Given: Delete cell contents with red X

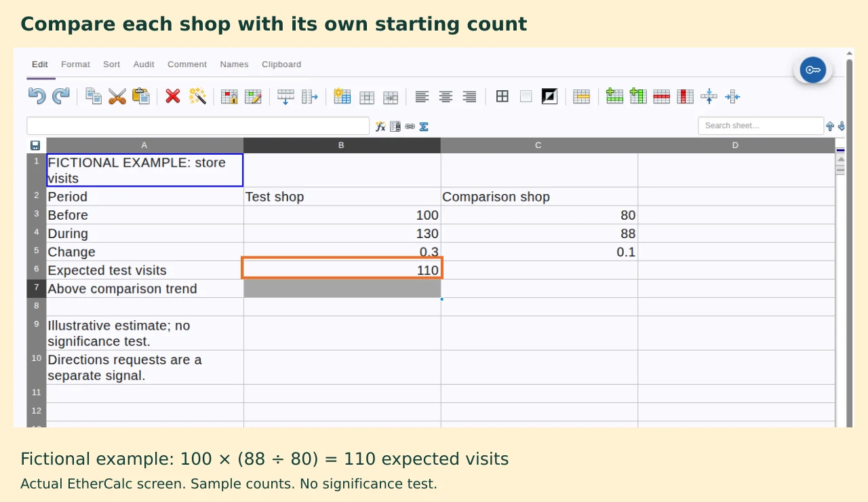Looking at the screenshot, I should coord(173,96).
